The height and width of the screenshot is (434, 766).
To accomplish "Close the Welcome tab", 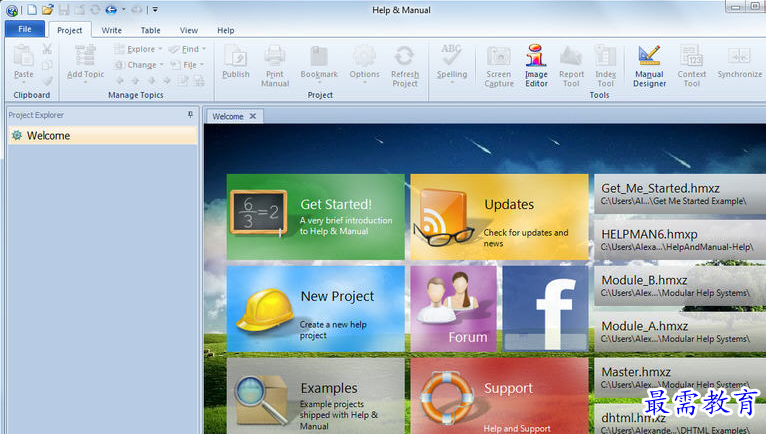I will (253, 116).
